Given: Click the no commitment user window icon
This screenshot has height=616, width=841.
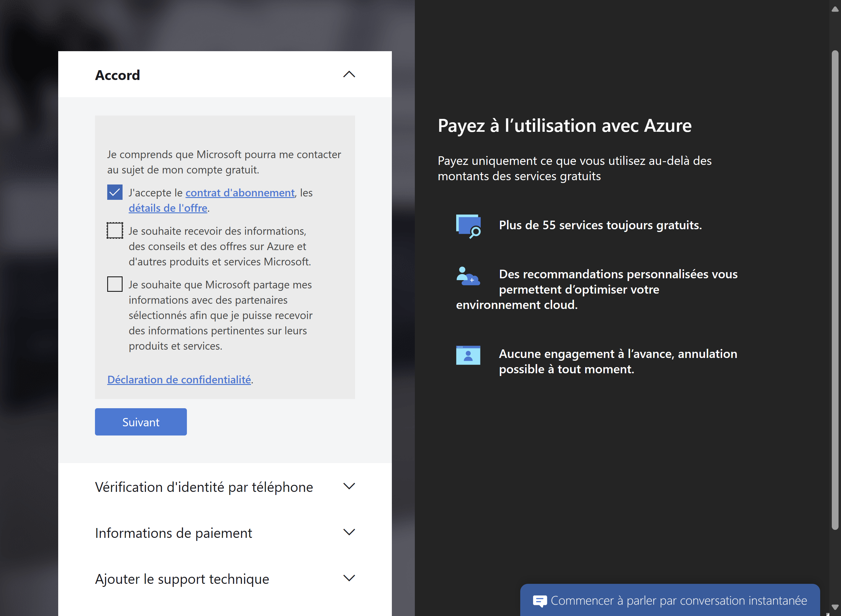Looking at the screenshot, I should (468, 355).
